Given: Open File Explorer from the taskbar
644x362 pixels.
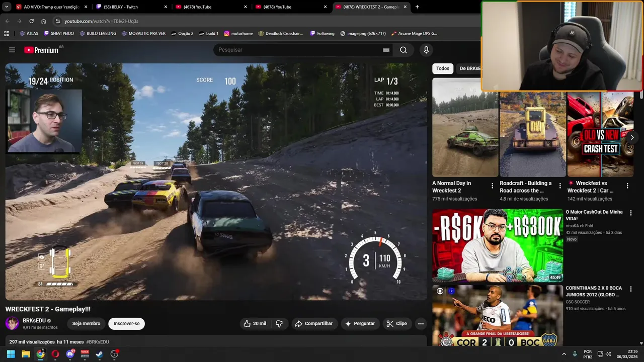Looking at the screenshot, I should pos(26,354).
